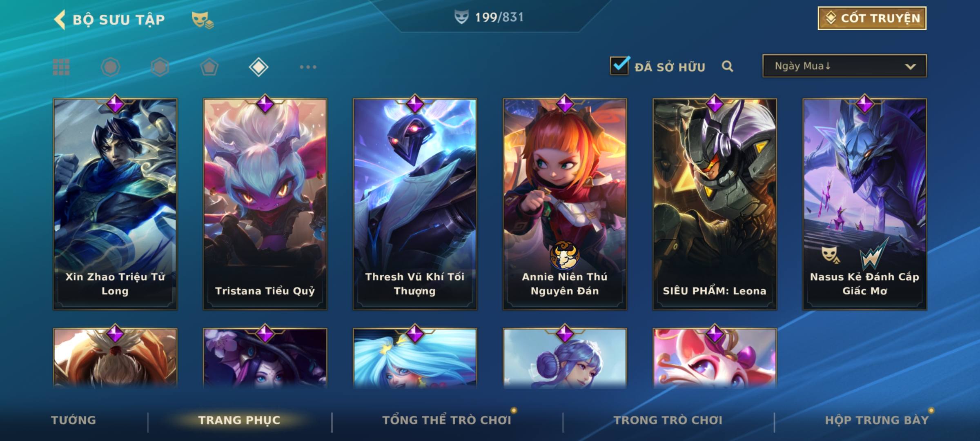Viewport: 980px width, 441px height.
Task: Switch to the Tổng Thể Trò Chơi tab
Action: point(447,420)
